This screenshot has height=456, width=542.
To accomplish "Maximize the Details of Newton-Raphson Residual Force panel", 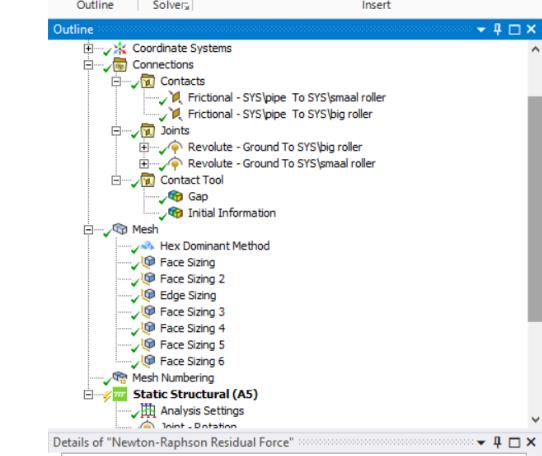I will click(514, 443).
